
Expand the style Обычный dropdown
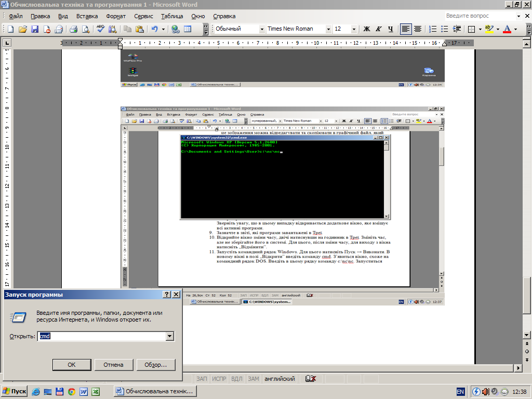point(262,30)
